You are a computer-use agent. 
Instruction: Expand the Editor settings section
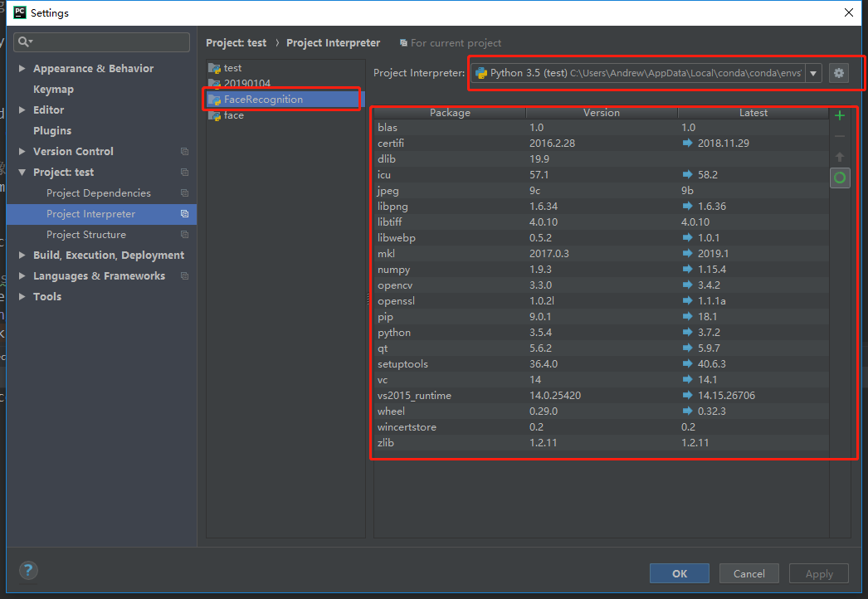click(x=21, y=110)
